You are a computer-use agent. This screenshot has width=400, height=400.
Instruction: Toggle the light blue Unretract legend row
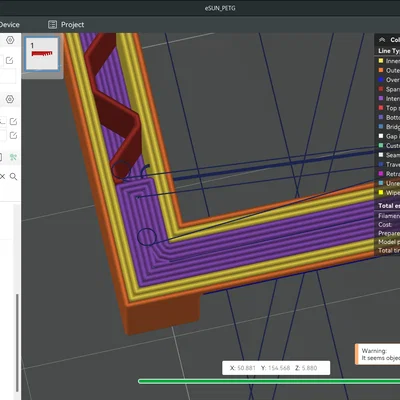(388, 183)
